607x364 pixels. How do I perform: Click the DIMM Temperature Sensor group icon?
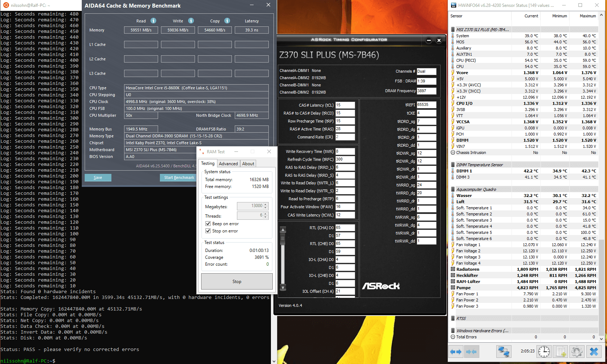453,165
